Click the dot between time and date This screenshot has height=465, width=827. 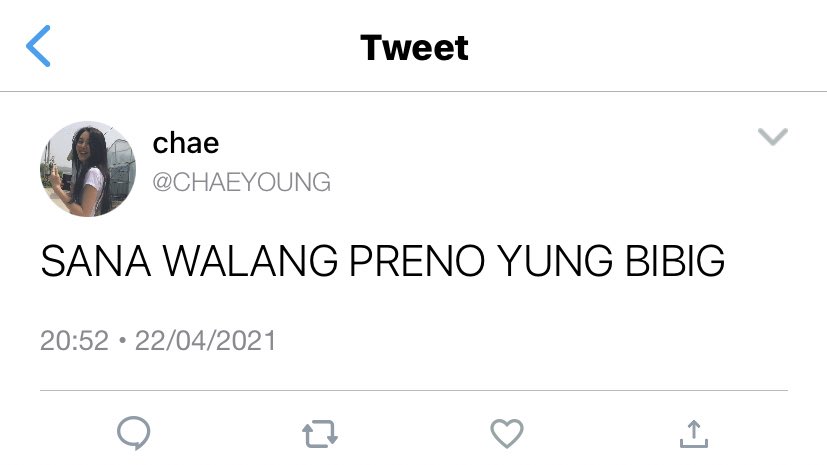122,341
